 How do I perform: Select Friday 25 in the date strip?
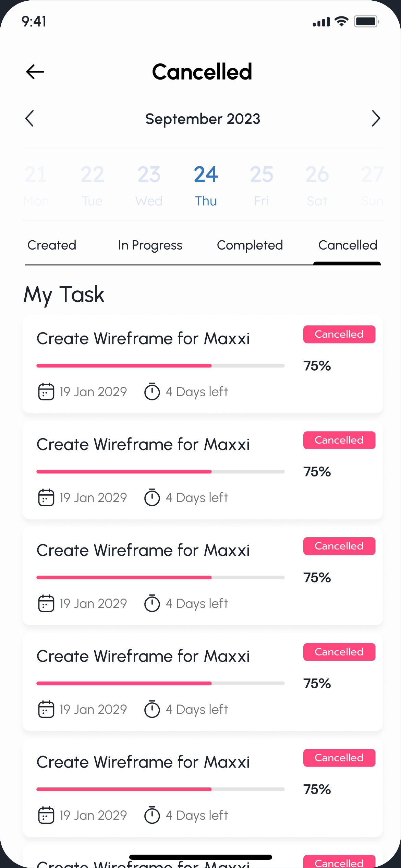(262, 185)
